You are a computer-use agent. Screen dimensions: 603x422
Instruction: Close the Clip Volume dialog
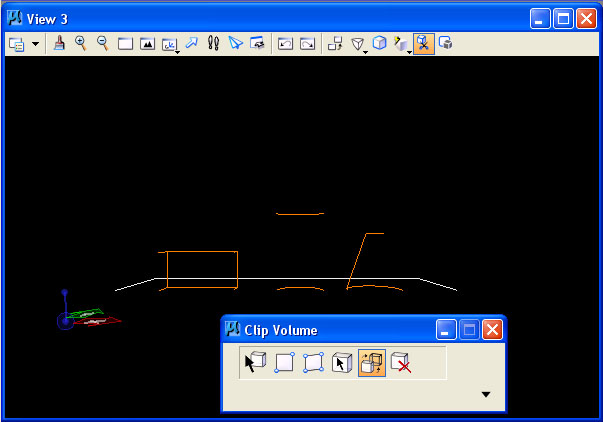[493, 330]
